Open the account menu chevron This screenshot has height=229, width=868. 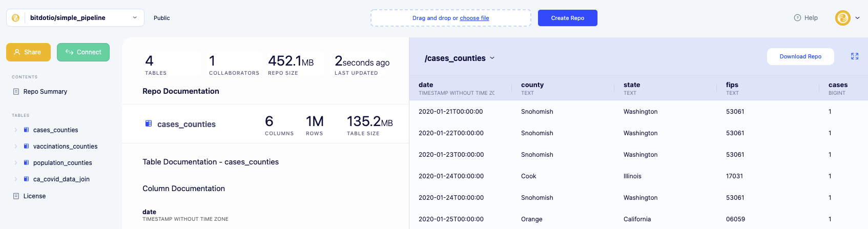point(857,18)
